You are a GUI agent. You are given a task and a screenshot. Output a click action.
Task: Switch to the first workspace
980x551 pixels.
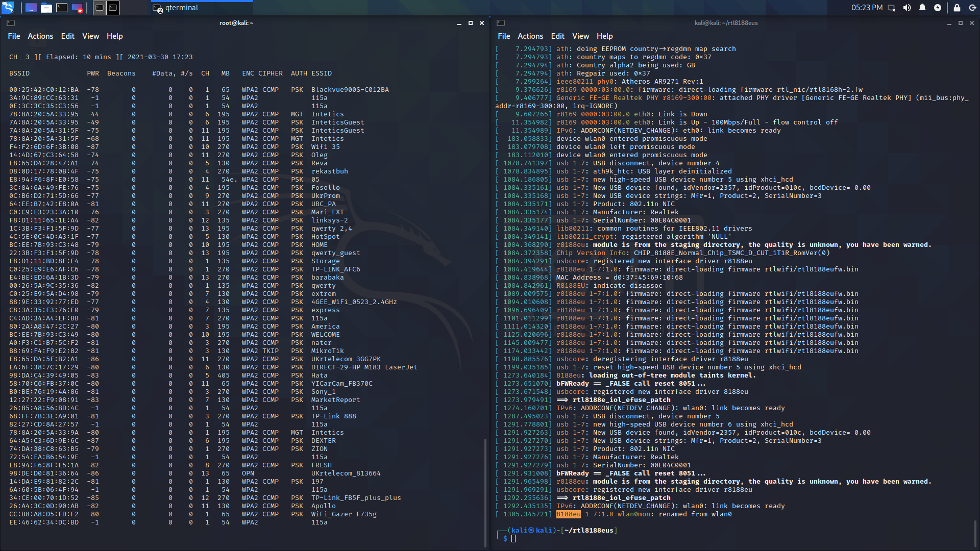(x=100, y=8)
